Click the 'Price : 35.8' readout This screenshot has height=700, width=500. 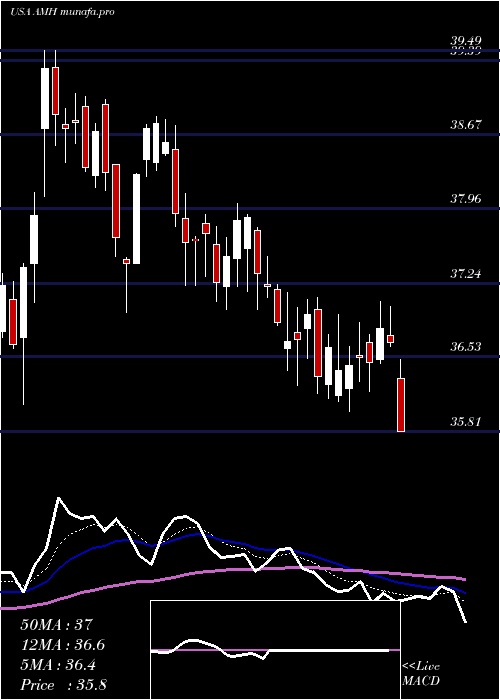[x=63, y=685]
